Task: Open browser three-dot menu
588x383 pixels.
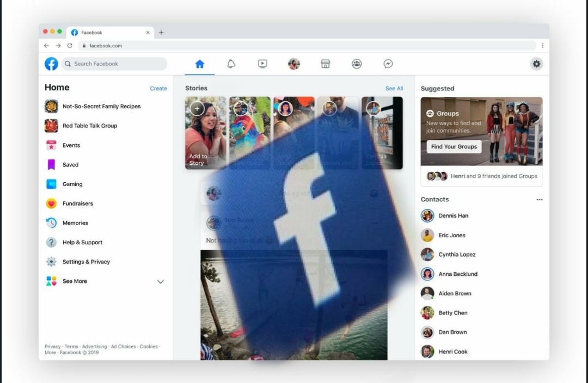Action: coord(542,46)
